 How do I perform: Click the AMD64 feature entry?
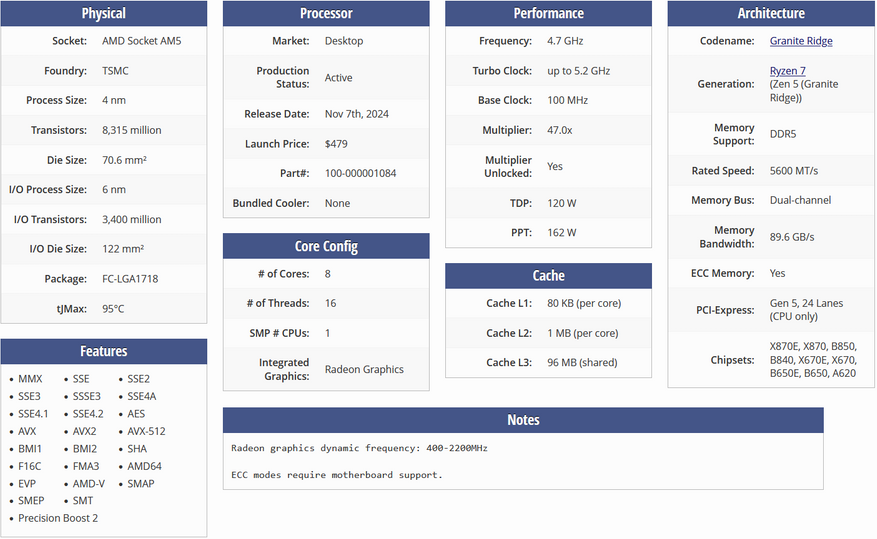(144, 466)
